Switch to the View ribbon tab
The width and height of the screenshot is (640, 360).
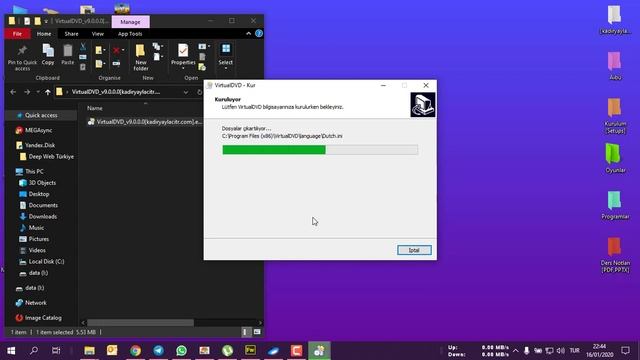(x=98, y=34)
